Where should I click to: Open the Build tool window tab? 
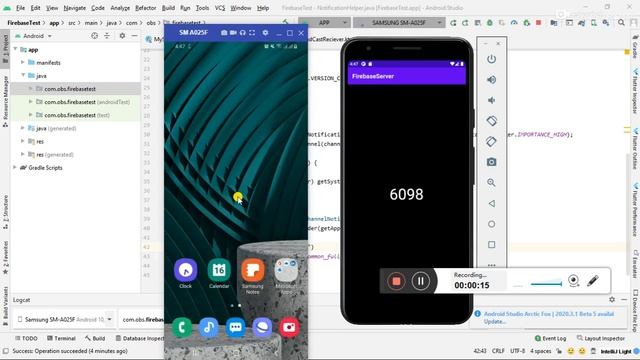click(95, 338)
